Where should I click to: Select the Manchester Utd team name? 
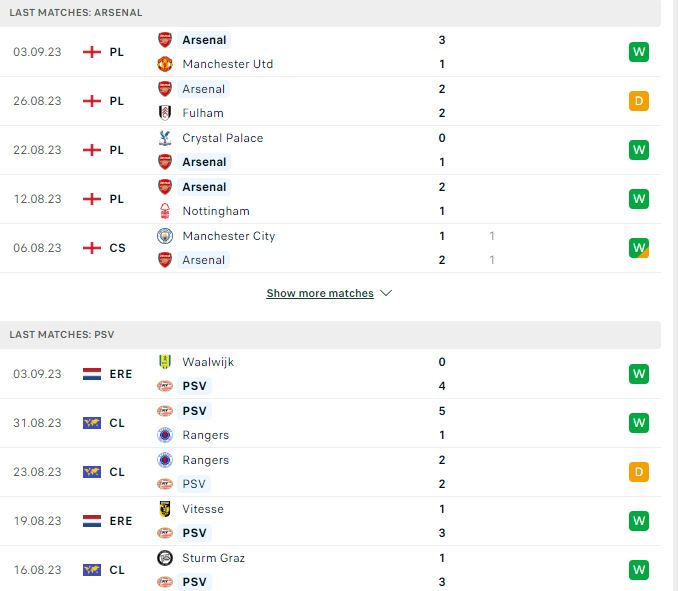point(228,64)
